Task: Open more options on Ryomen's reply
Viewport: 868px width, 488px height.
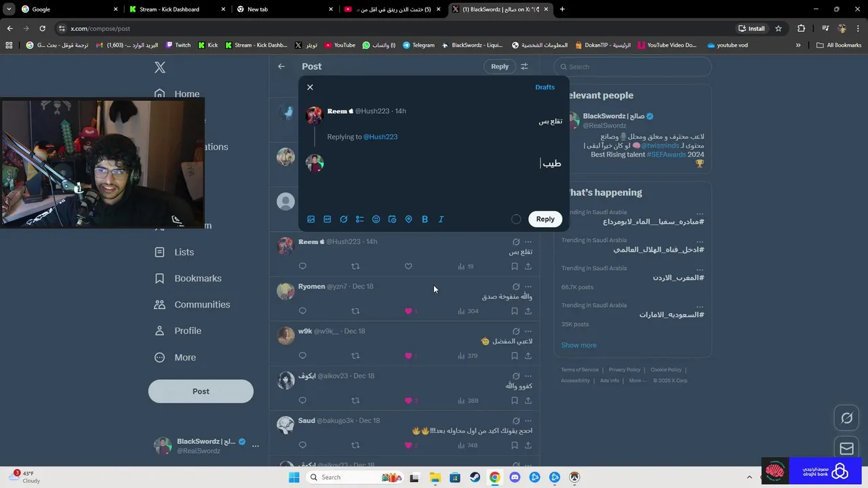Action: [x=528, y=287]
